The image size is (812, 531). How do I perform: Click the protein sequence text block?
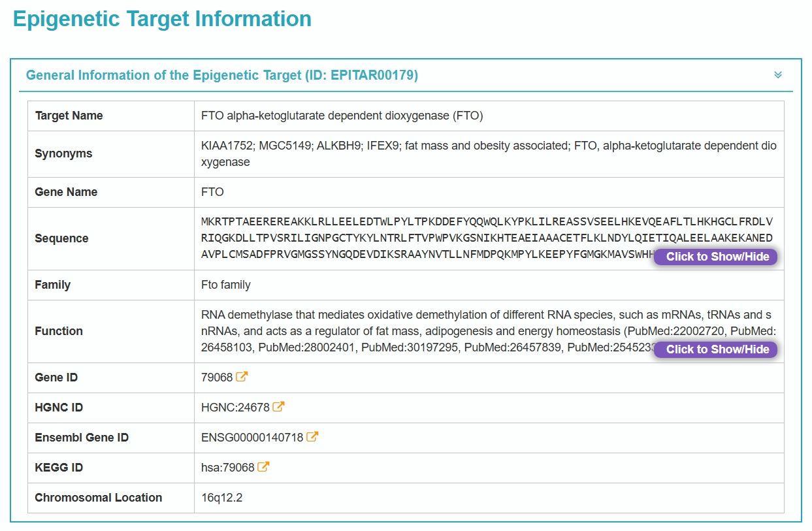(425, 238)
